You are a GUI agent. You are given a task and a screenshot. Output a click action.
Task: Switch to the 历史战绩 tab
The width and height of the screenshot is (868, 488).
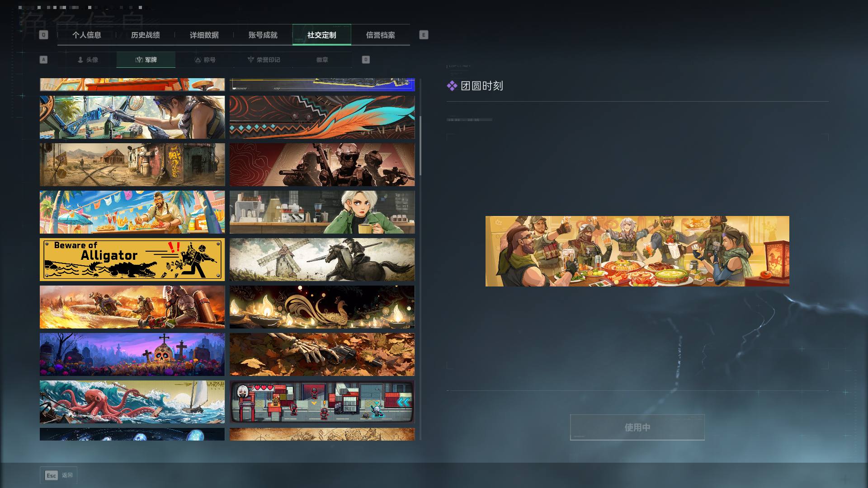(x=146, y=35)
